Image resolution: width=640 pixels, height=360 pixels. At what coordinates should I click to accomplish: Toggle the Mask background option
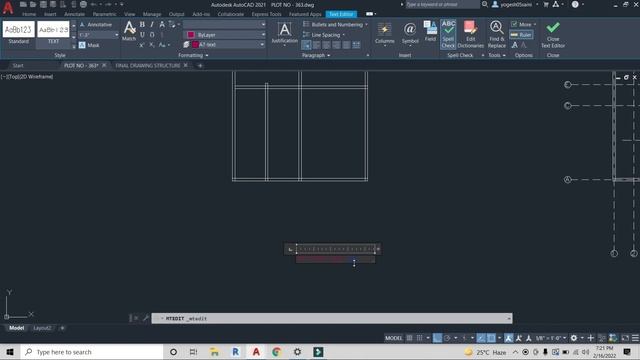tap(89, 45)
